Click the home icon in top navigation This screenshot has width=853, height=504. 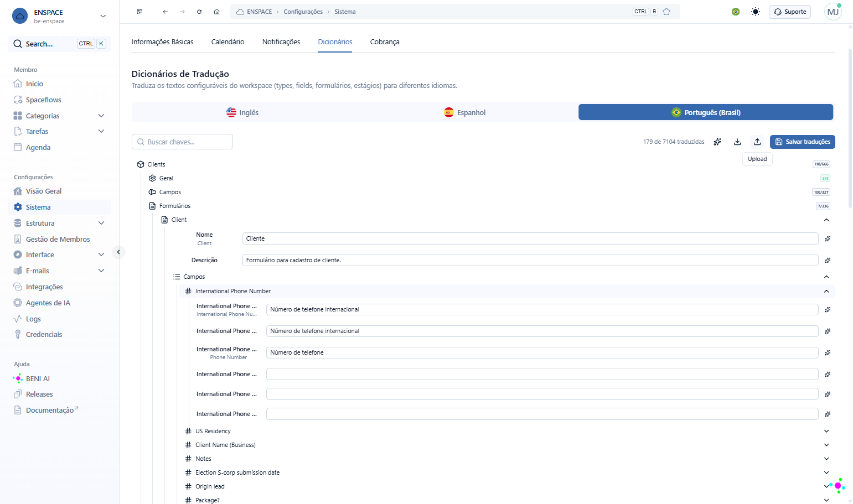coord(216,12)
